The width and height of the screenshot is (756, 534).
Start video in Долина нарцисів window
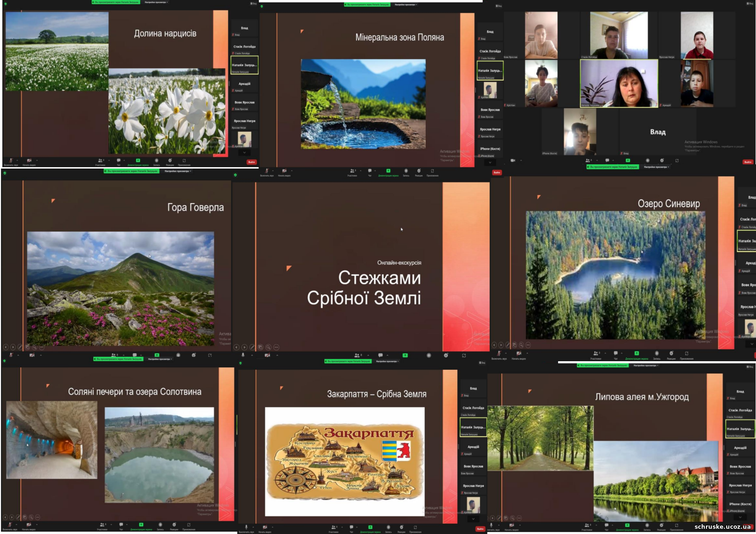[x=29, y=161]
